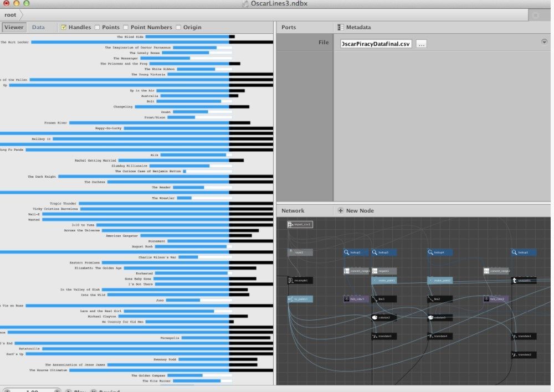Open the Metadata panel disclosure arrow
The image size is (554, 392).
pos(545,40)
